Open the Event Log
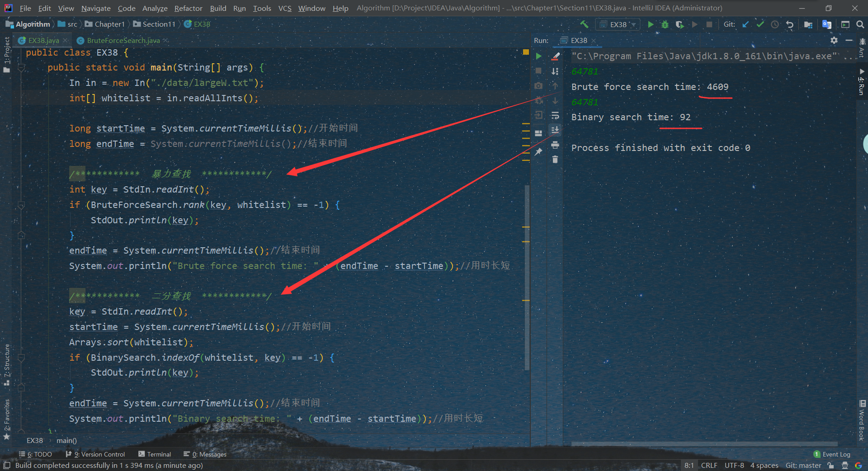 [832, 454]
